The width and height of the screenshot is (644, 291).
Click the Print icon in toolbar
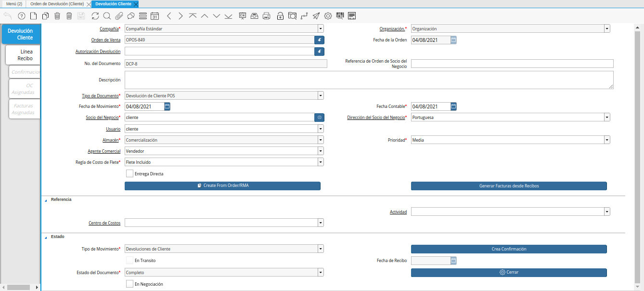coord(266,16)
